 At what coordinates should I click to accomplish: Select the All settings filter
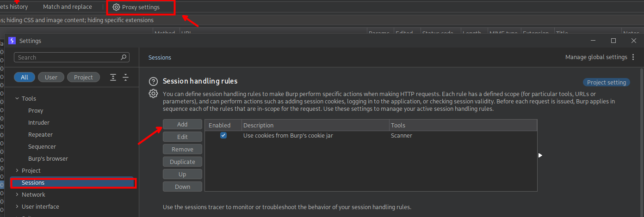pyautogui.click(x=25, y=78)
